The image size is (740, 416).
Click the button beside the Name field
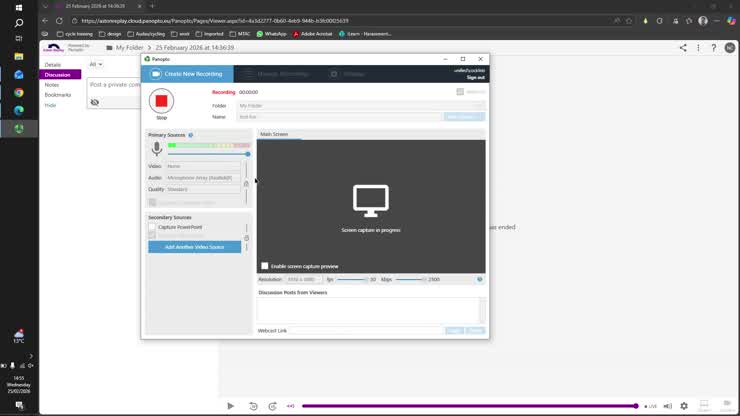coord(464,117)
